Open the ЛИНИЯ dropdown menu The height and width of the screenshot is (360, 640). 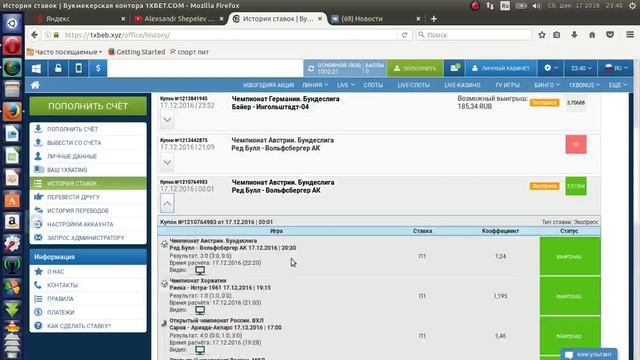(x=315, y=85)
